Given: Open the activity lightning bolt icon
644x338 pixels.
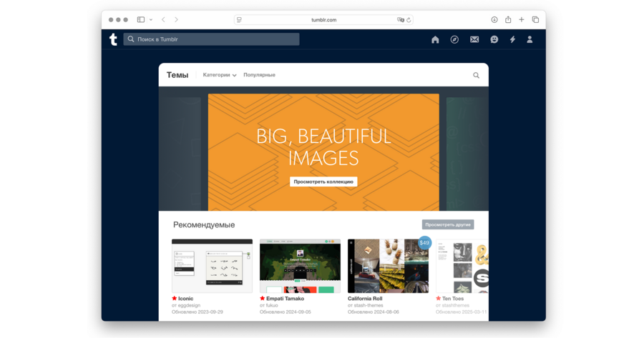Looking at the screenshot, I should point(512,39).
